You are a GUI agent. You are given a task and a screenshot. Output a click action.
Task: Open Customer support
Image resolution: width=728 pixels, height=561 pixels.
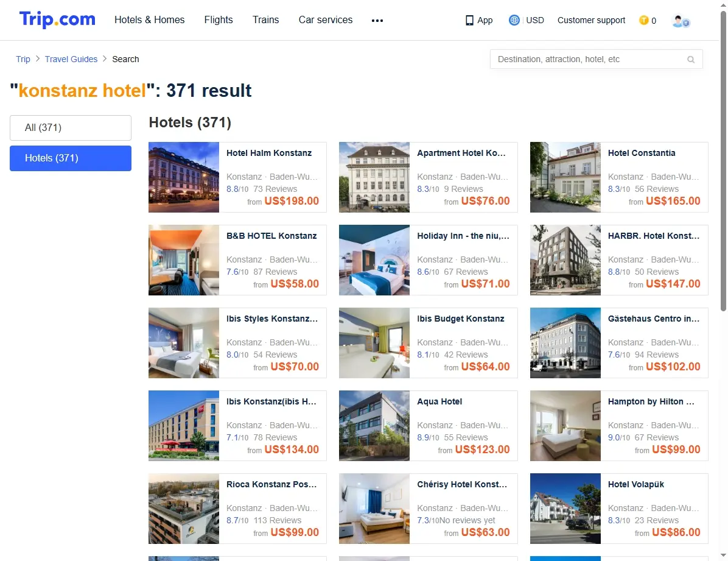coord(591,21)
